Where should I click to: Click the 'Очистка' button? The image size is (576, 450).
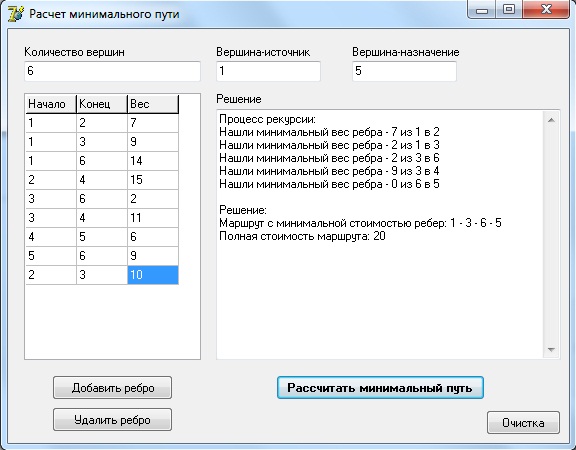pyautogui.click(x=523, y=423)
